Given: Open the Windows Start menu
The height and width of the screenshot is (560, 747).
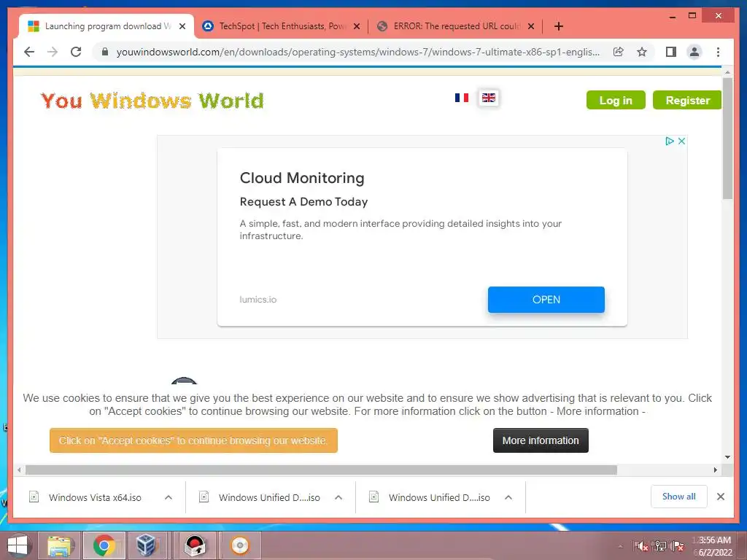Looking at the screenshot, I should coord(18,545).
